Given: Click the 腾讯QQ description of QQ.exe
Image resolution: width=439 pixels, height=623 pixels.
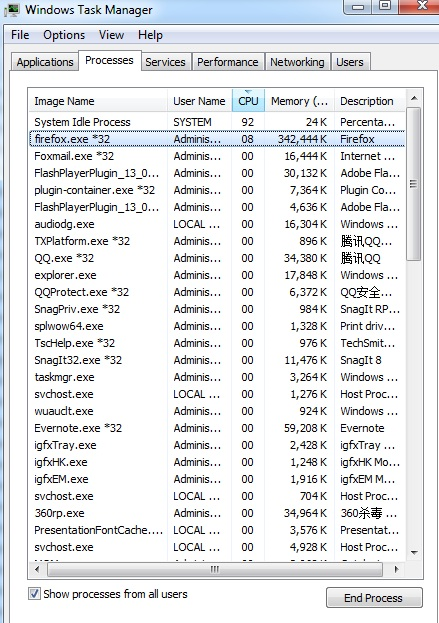Looking at the screenshot, I should [360, 258].
